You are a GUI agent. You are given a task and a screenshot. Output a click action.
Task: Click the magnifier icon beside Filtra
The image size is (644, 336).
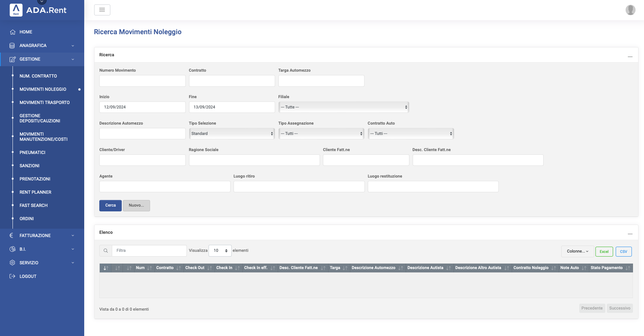click(106, 251)
